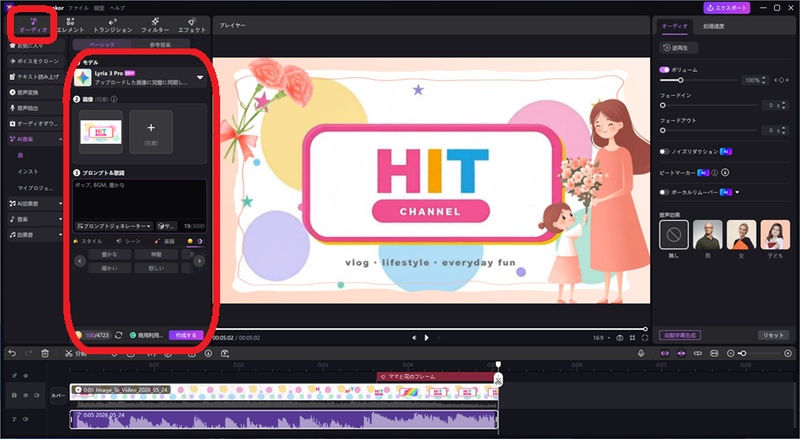The height and width of the screenshot is (439, 800).
Task: Select マイプロジェクト under AI音楽
Action: click(36, 188)
